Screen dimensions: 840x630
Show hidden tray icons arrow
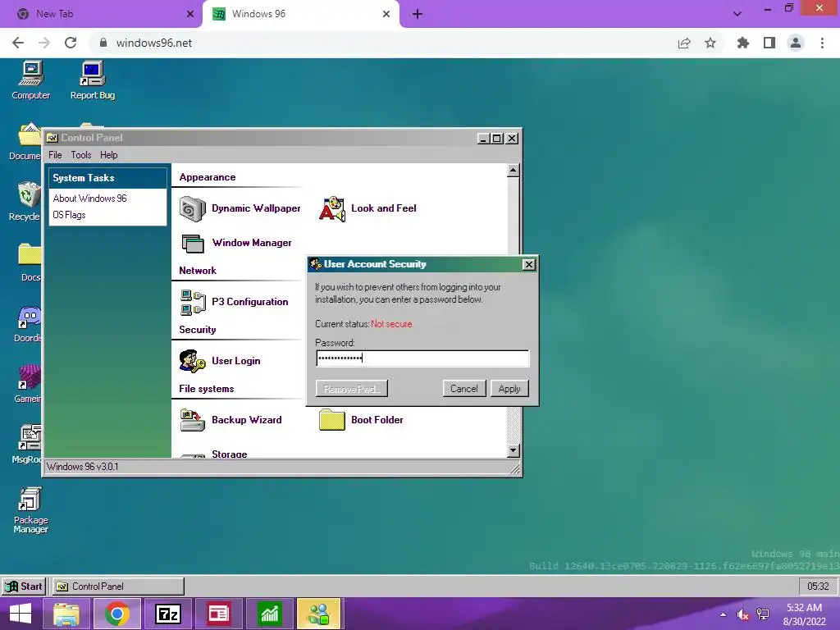(x=724, y=614)
